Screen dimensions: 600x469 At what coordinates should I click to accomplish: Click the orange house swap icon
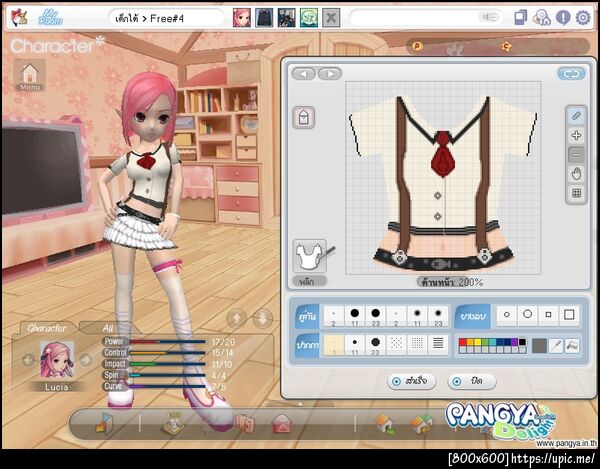pyautogui.click(x=422, y=424)
